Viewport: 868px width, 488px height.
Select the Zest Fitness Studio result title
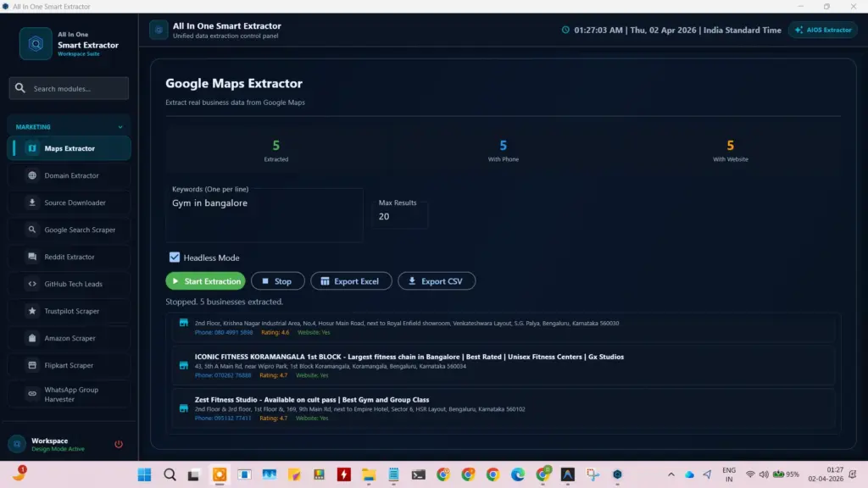[312, 400]
